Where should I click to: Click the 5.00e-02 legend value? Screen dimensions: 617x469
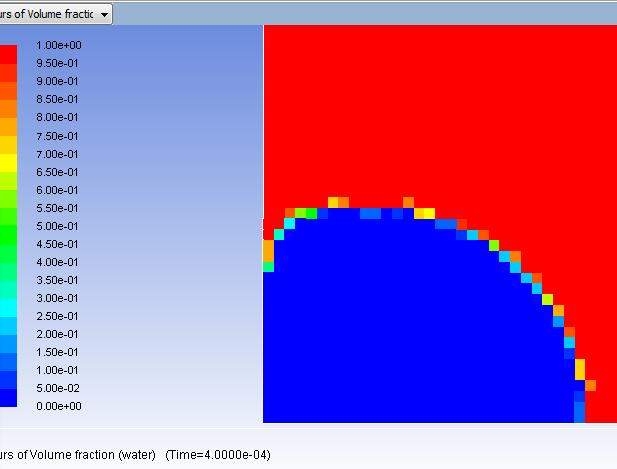tap(58, 389)
